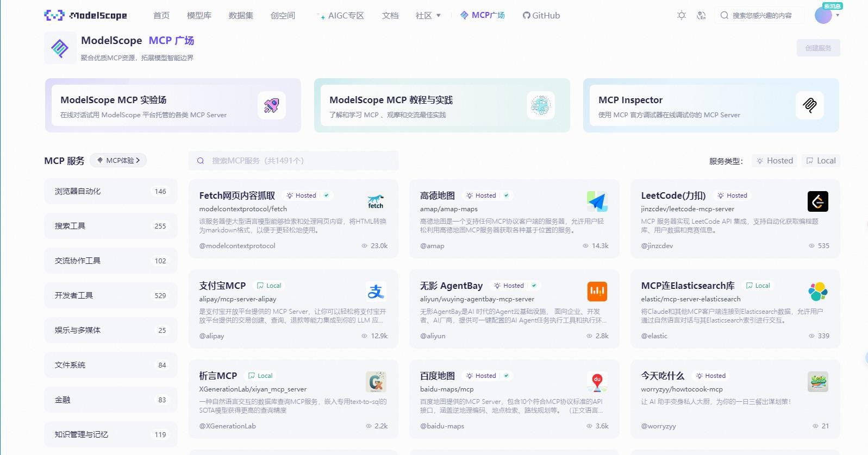Click the MCP 广场 logo tile
The image size is (868, 455).
[x=60, y=48]
